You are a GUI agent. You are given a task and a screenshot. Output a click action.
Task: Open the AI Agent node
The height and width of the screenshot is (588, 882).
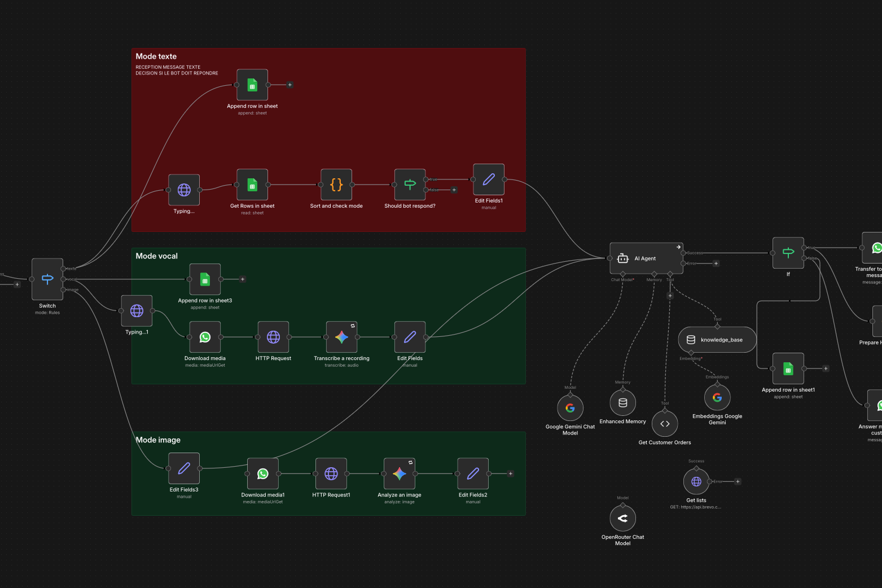click(647, 258)
